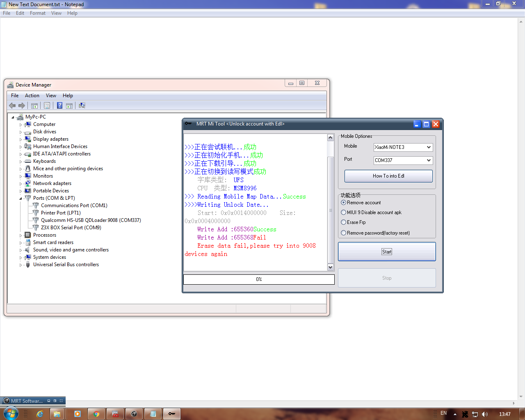Click the clock showing 13:47
This screenshot has width=525, height=420.
[504, 414]
